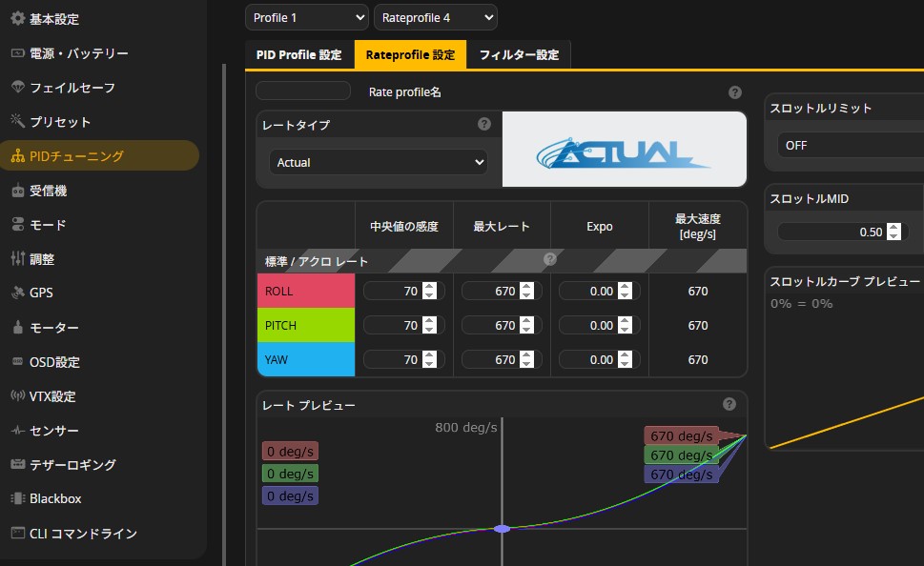Image resolution: width=924 pixels, height=566 pixels.
Task: Adjust the PITCH 最大レート stepper arrows
Action: (x=527, y=326)
